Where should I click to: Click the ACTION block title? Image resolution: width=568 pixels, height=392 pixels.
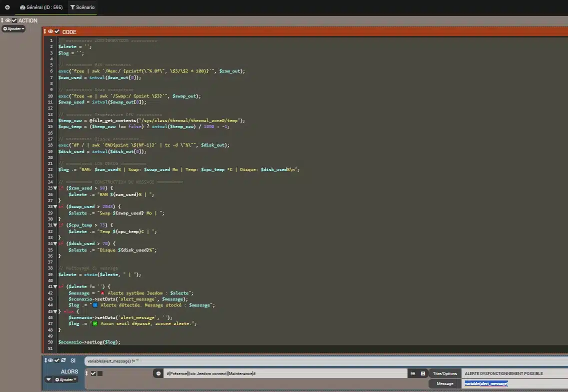tap(28, 20)
